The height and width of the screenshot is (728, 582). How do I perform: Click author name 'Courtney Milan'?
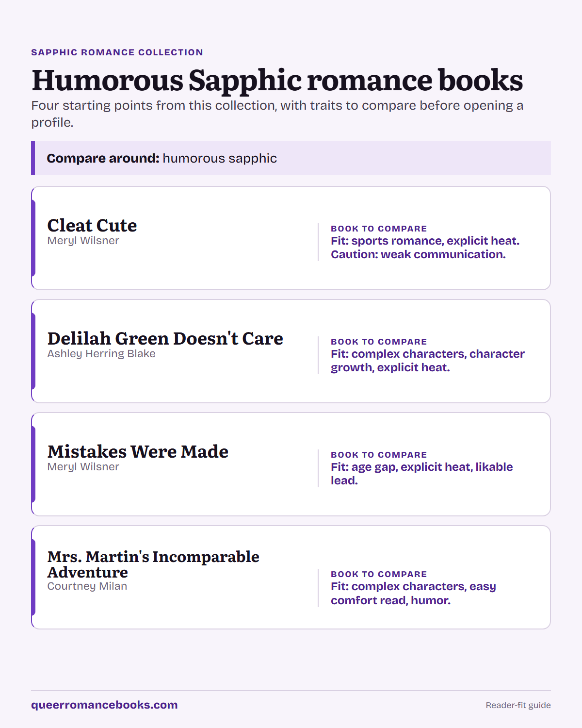[87, 586]
